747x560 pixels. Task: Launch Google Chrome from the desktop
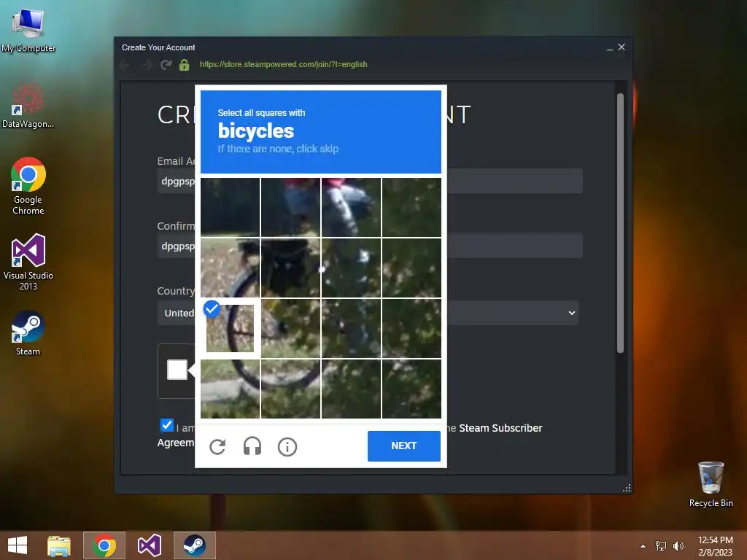(28, 186)
